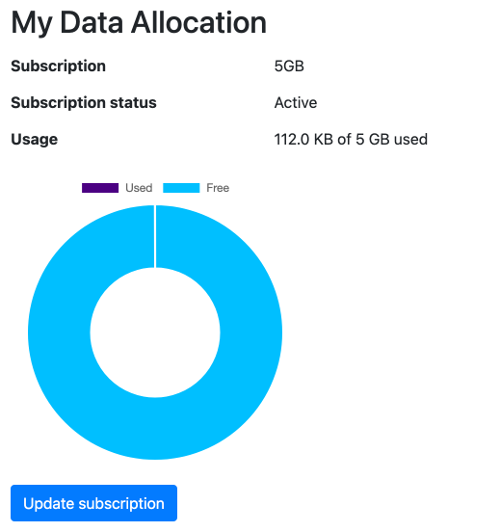
Task: Click the purple color box in the legend
Action: 100,188
